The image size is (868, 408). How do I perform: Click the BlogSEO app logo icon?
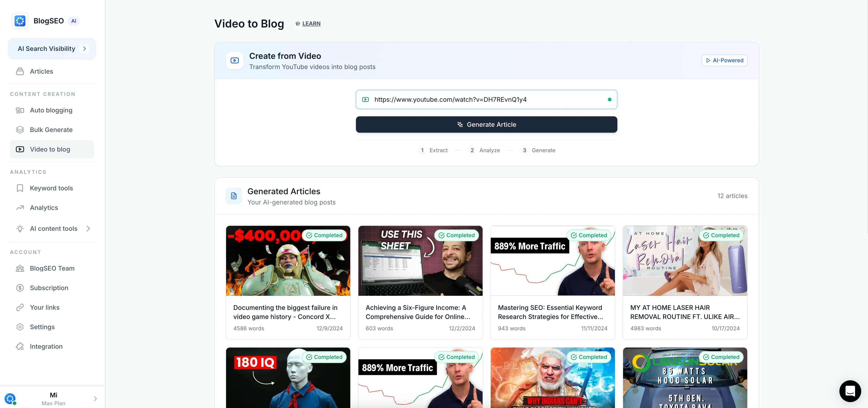[20, 21]
